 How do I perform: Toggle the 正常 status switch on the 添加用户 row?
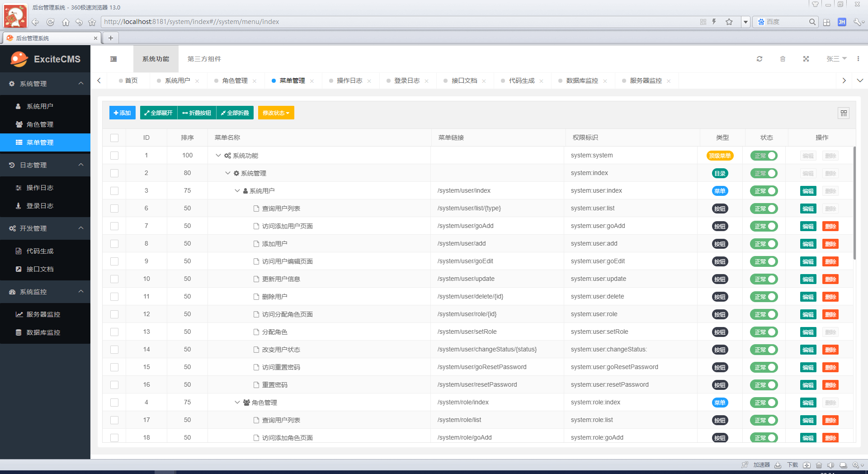coord(764,244)
